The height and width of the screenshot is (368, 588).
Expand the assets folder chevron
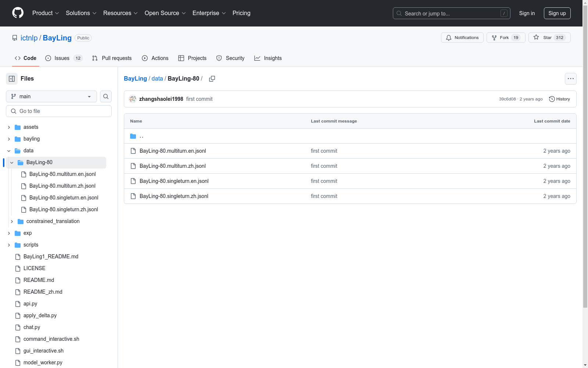coord(9,127)
